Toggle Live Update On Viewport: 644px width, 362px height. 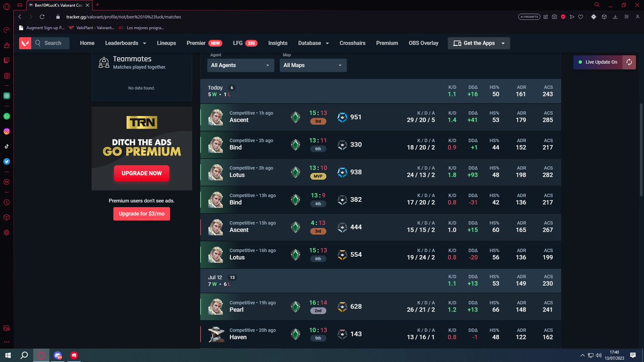pyautogui.click(x=598, y=62)
